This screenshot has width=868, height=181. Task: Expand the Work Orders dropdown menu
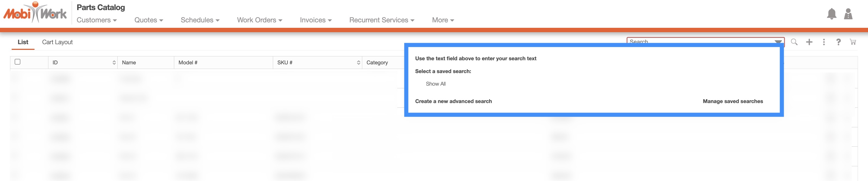pyautogui.click(x=259, y=20)
